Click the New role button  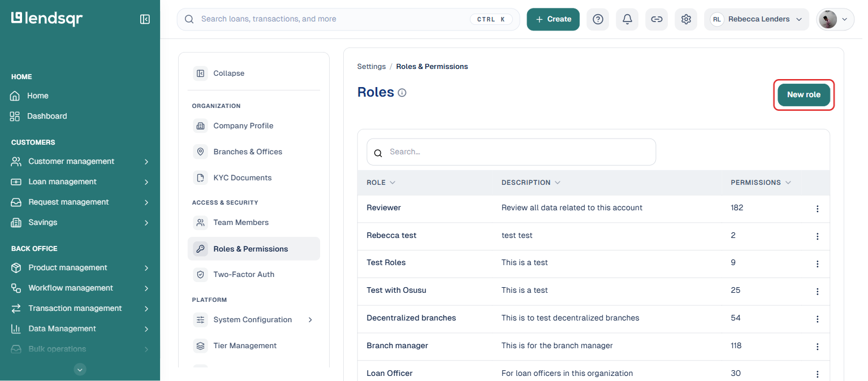(x=804, y=95)
